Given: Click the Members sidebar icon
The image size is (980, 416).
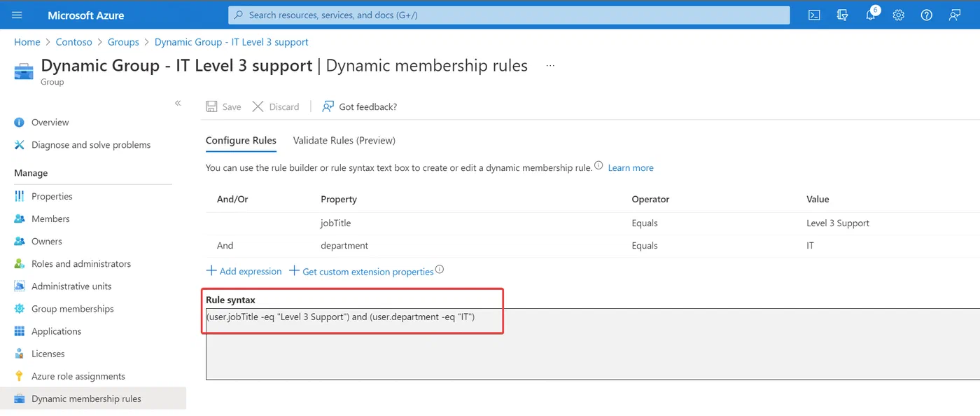Looking at the screenshot, I should coord(20,219).
